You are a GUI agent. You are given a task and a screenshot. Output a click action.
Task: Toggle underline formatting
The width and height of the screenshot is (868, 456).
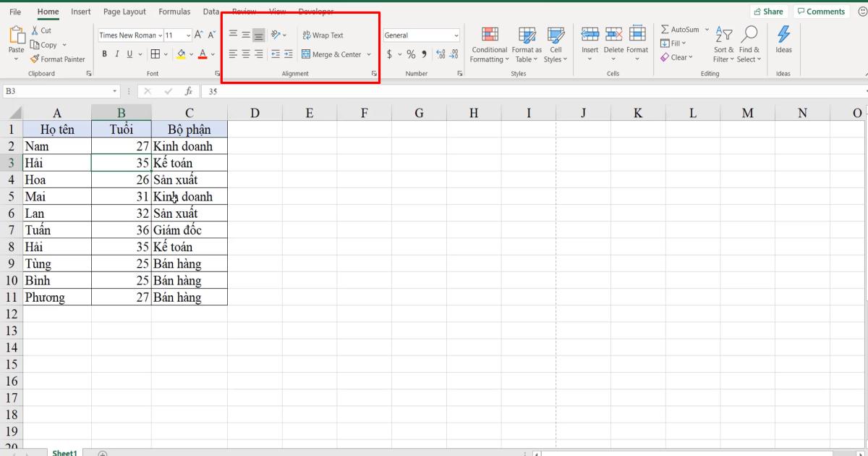pyautogui.click(x=129, y=54)
